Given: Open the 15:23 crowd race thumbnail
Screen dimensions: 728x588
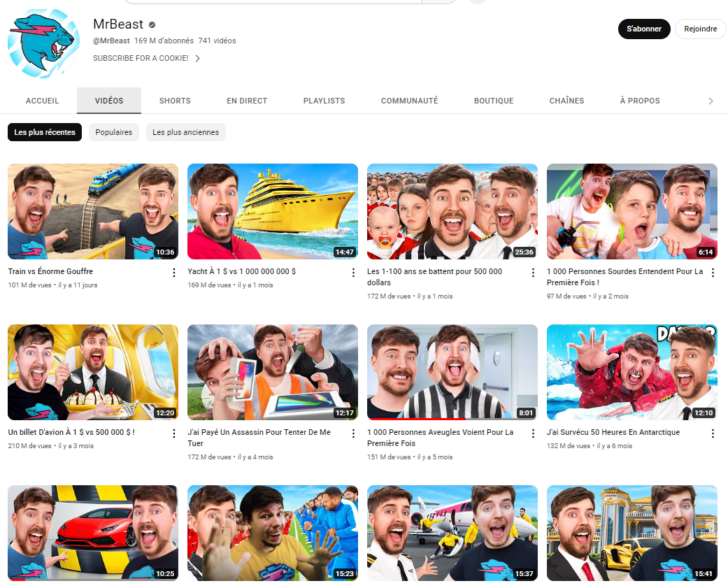Looking at the screenshot, I should [273, 533].
